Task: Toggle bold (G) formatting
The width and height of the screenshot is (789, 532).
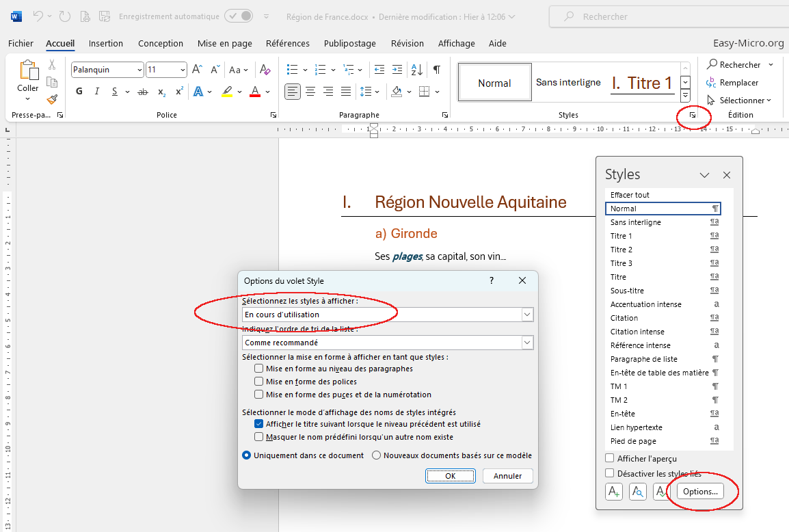Action: click(79, 92)
